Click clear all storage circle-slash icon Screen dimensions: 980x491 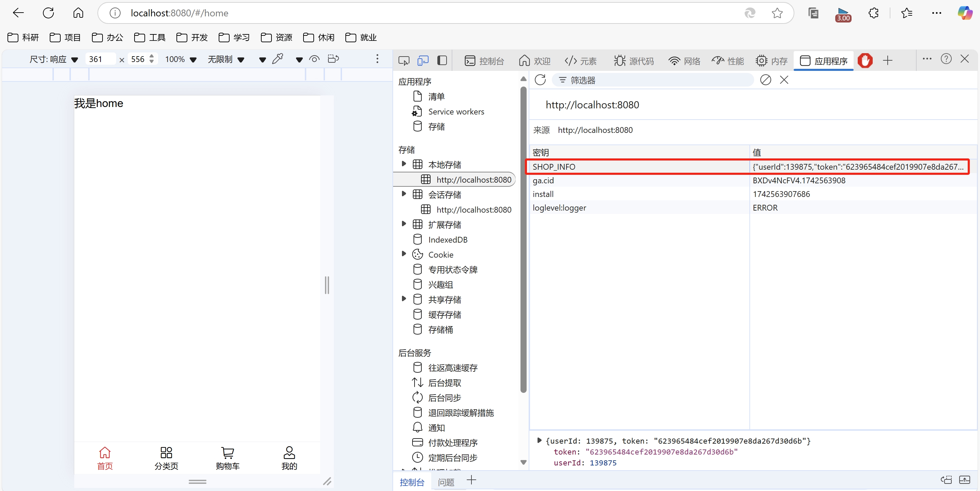[765, 80]
